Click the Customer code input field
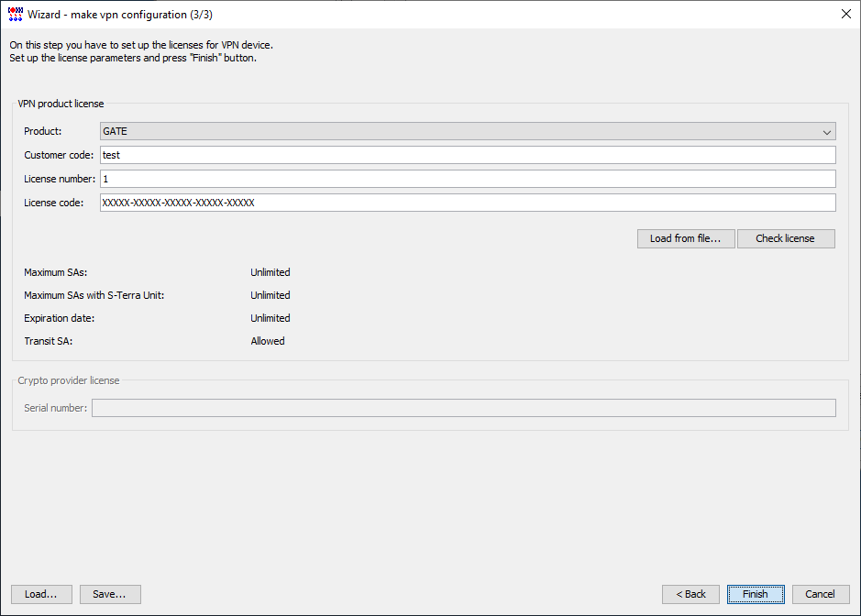The width and height of the screenshot is (861, 616). click(x=468, y=155)
